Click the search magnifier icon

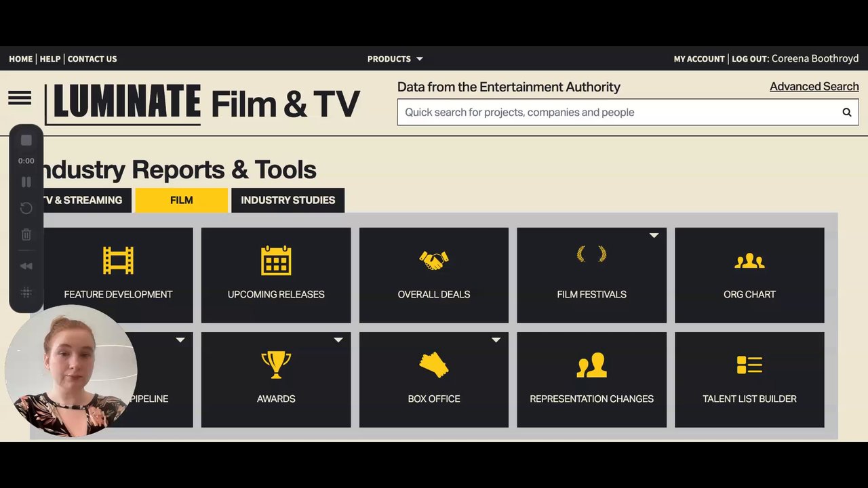tap(846, 113)
